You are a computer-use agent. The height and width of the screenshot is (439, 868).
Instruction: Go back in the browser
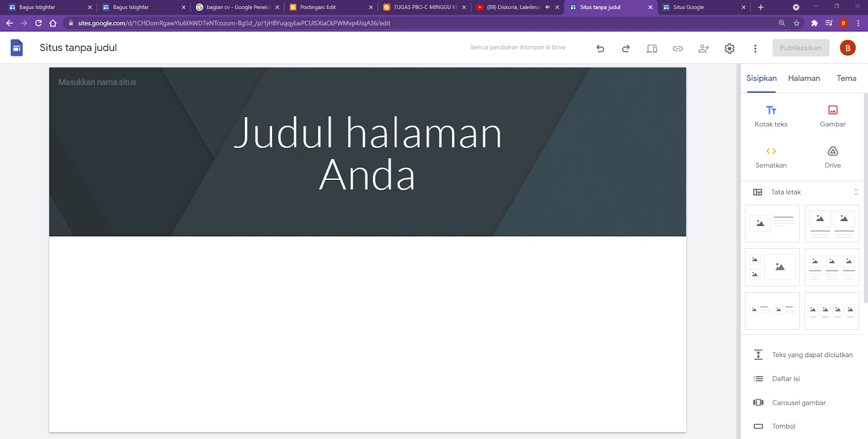(x=9, y=23)
